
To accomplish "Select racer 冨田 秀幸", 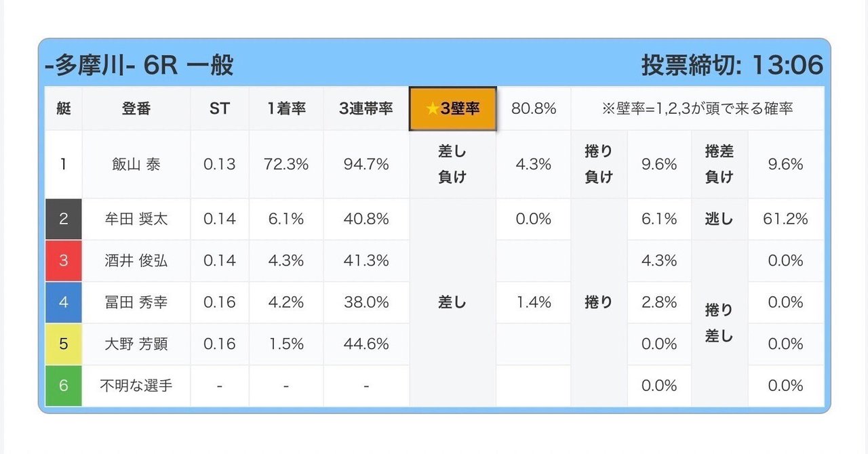I will pyautogui.click(x=136, y=302).
